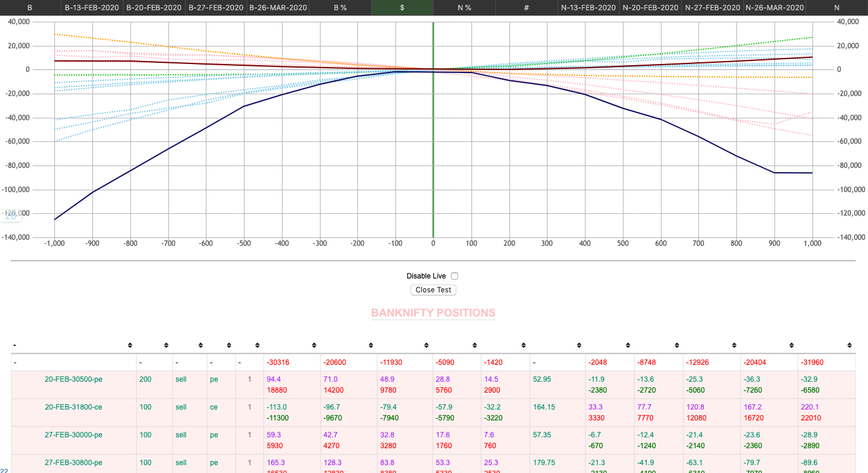
Task: Select the price cell 179.75
Action: [544, 463]
